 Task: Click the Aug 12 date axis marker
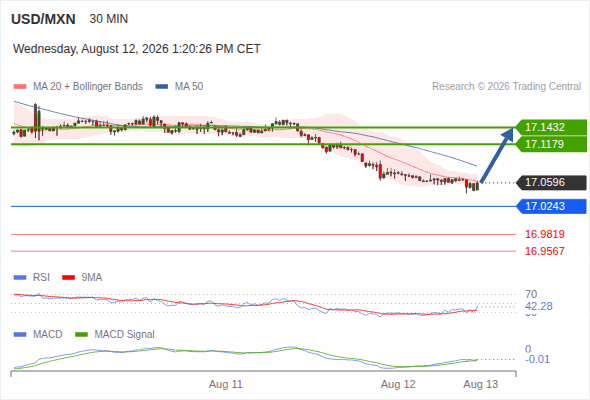(x=398, y=384)
